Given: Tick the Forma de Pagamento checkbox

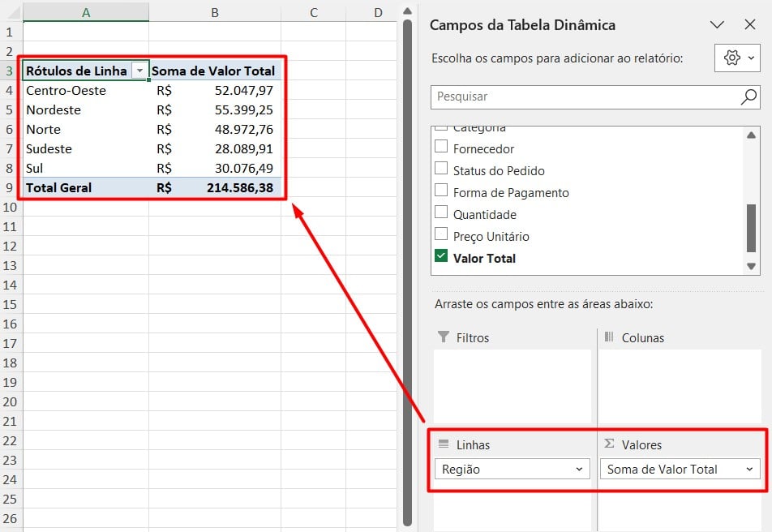Looking at the screenshot, I should pyautogui.click(x=441, y=192).
